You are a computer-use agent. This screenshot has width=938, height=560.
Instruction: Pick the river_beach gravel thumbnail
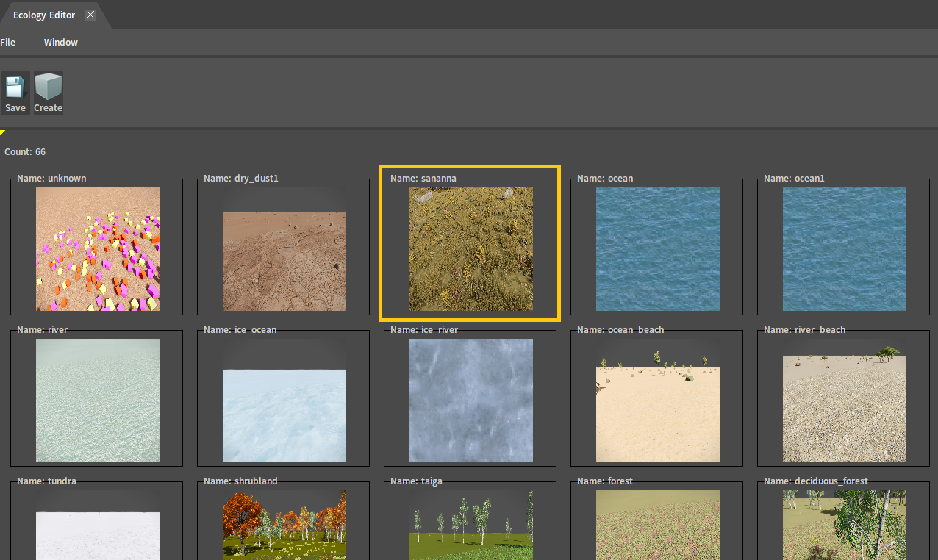click(x=845, y=408)
